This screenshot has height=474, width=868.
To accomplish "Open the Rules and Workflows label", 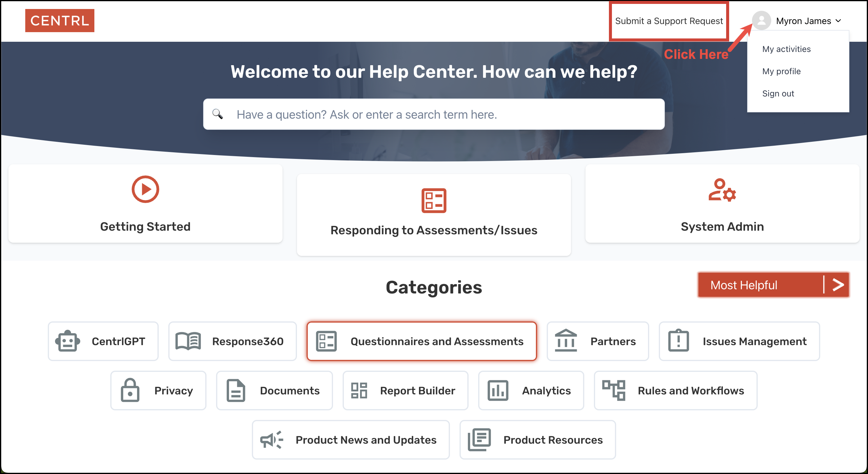I will (691, 390).
